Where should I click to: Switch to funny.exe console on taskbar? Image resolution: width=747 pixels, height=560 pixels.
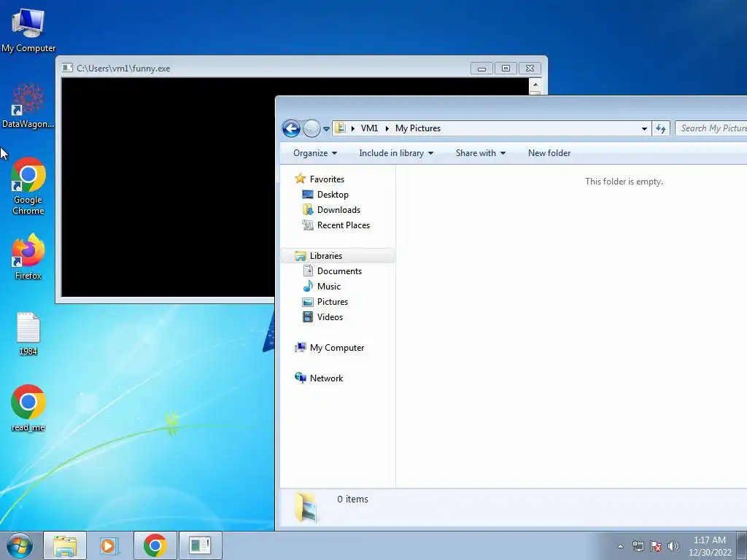point(200,545)
